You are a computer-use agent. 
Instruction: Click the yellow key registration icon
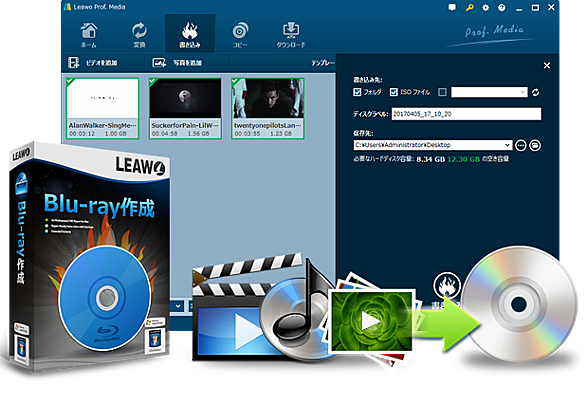(x=469, y=7)
